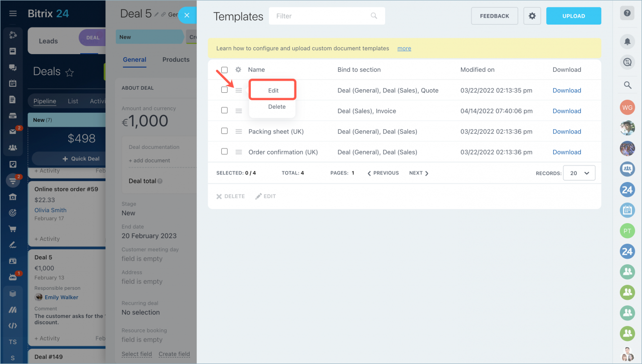Choose Delete from the row context menu
Image resolution: width=642 pixels, height=364 pixels.
click(x=277, y=107)
